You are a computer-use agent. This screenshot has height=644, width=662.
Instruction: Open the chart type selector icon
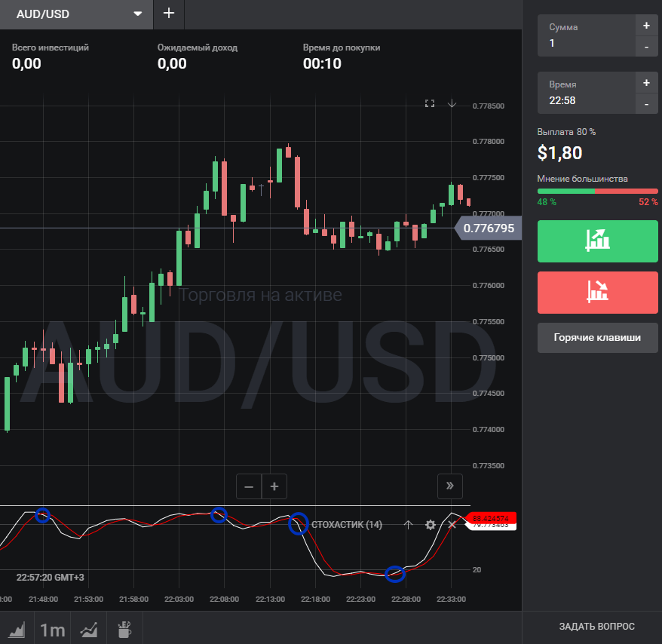click(x=17, y=629)
